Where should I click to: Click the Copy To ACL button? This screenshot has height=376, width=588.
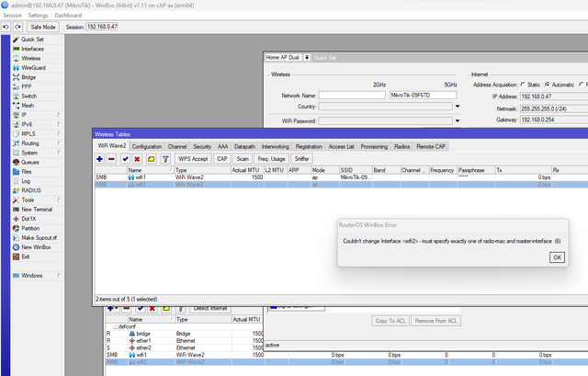pyautogui.click(x=390, y=321)
